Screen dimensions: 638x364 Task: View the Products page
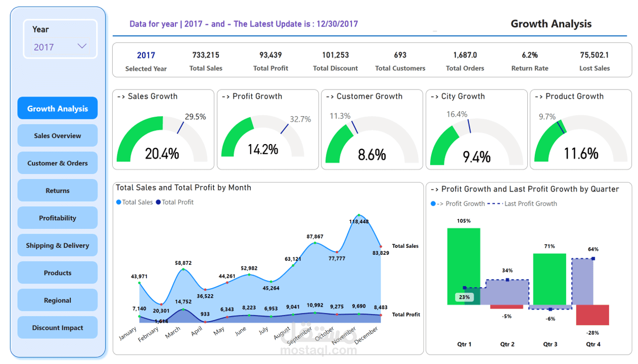click(57, 272)
